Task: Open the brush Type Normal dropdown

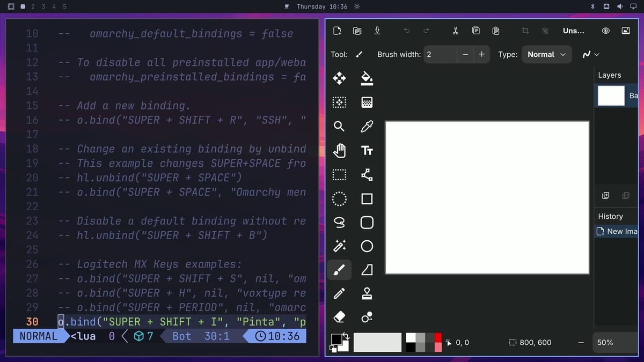Action: 546,54
